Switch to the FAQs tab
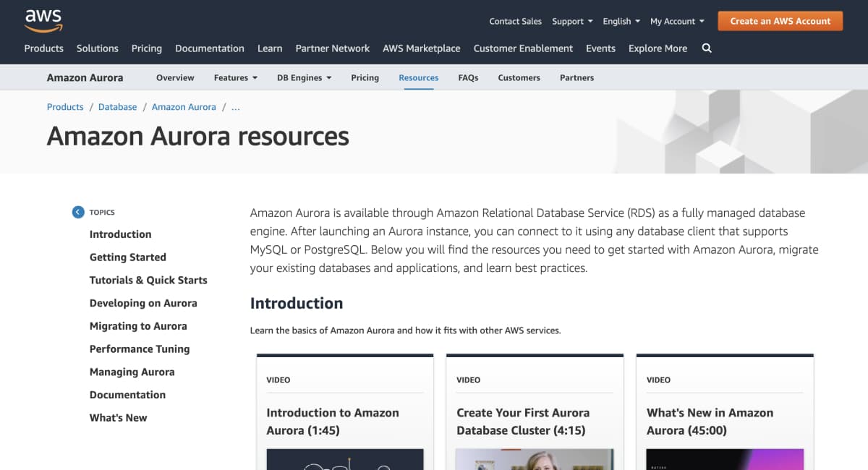 [468, 77]
